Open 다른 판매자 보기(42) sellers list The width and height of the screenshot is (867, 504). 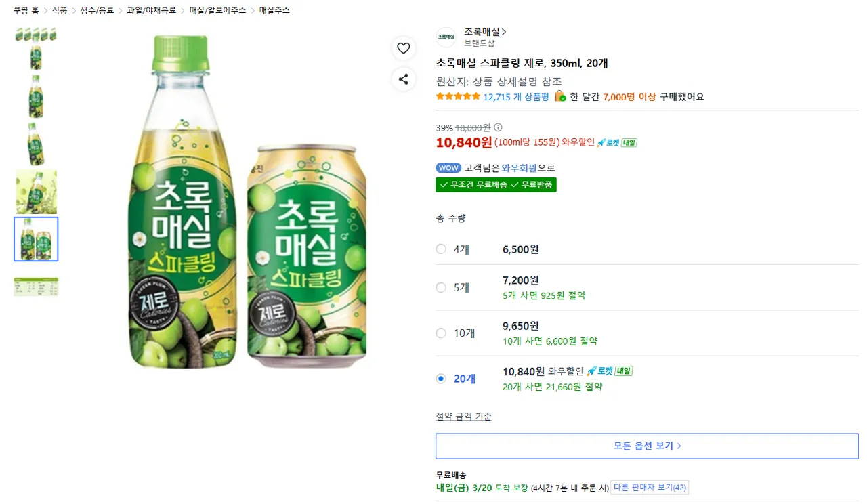pyautogui.click(x=650, y=488)
